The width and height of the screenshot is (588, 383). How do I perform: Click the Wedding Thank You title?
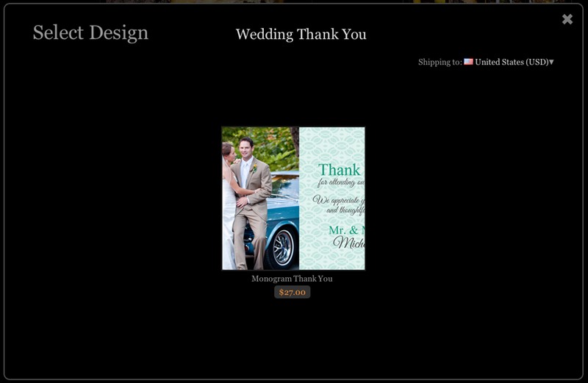pyautogui.click(x=301, y=34)
